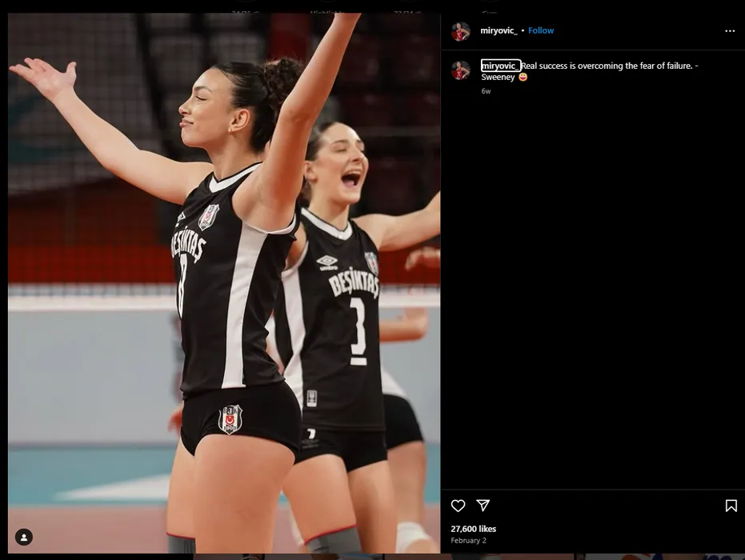The image size is (745, 560).
Task: Save the post with the bookmark icon
Action: tap(731, 506)
